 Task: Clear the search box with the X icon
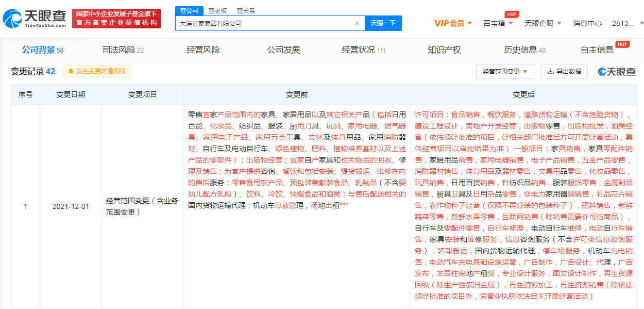357,23
